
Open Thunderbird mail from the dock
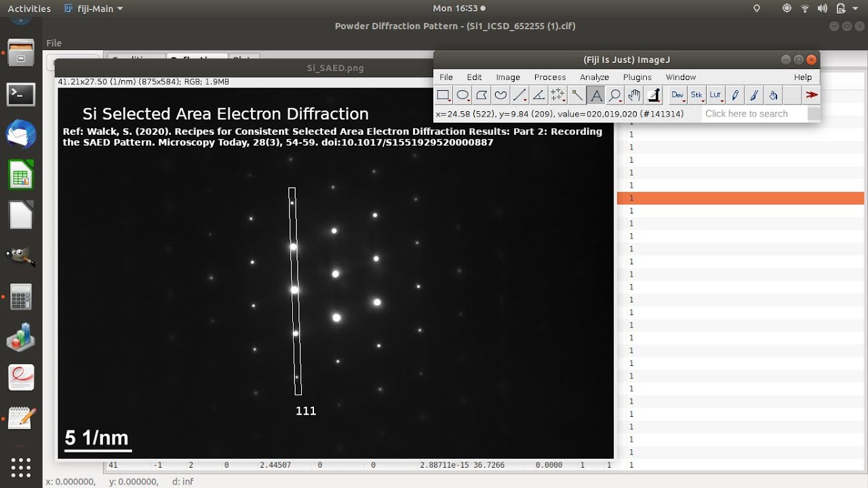[x=21, y=134]
